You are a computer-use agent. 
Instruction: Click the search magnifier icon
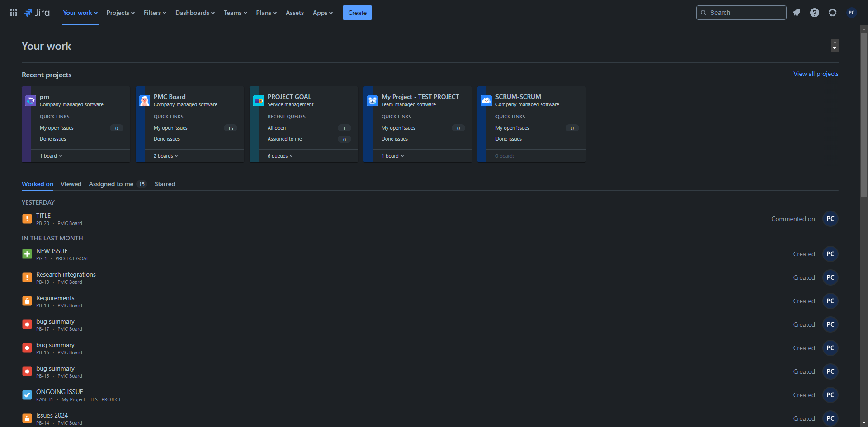703,13
